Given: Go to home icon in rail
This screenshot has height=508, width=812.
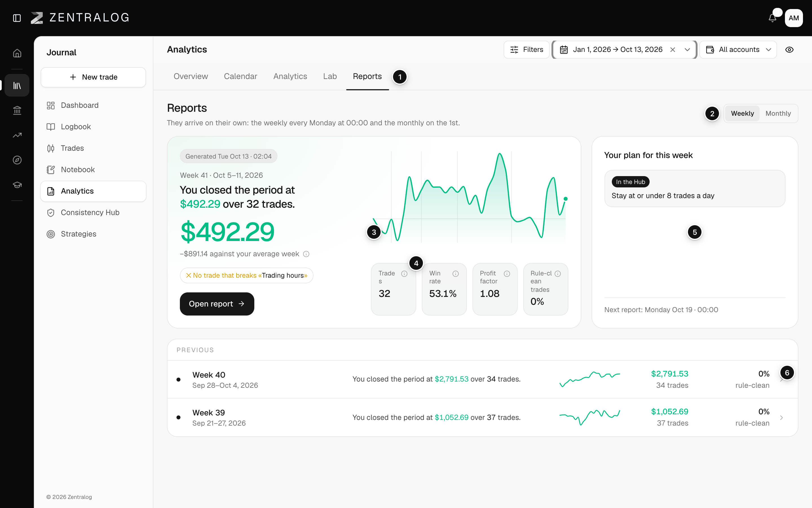Looking at the screenshot, I should pyautogui.click(x=17, y=53).
